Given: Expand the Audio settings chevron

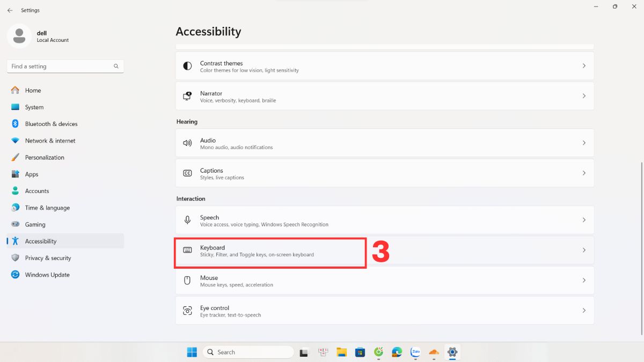Looking at the screenshot, I should coord(584,143).
